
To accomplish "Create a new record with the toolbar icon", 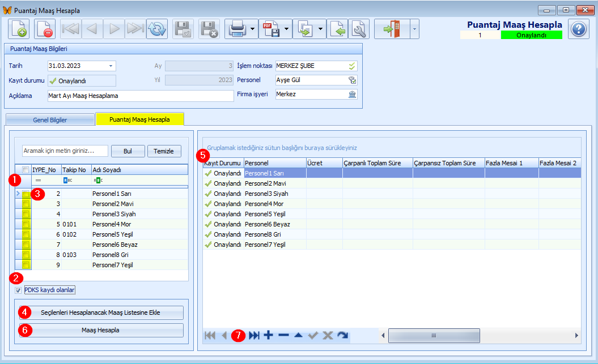I will point(19,29).
